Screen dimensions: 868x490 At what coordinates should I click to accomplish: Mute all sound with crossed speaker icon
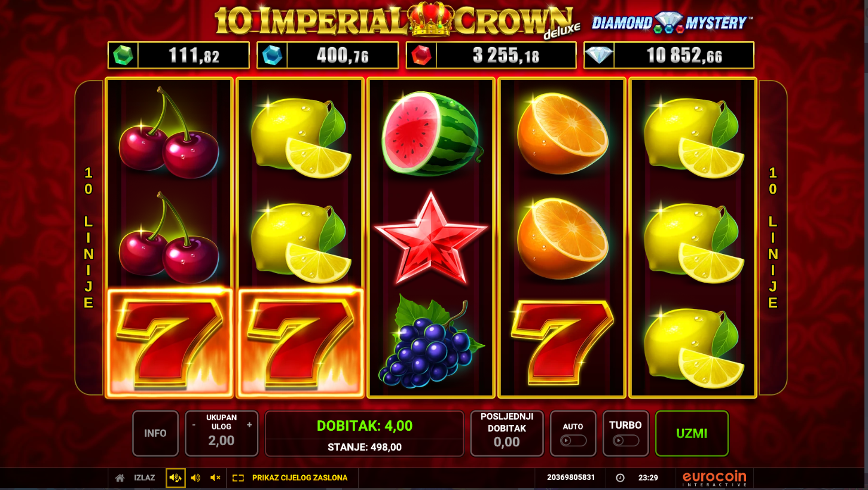[215, 478]
